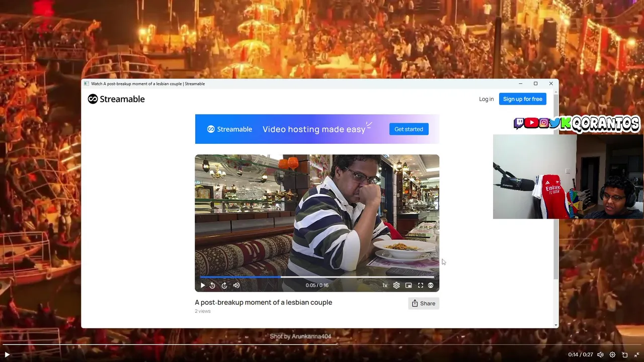This screenshot has width=644, height=362.
Task: Exit fullscreen in the outer video player
Action: (637, 354)
